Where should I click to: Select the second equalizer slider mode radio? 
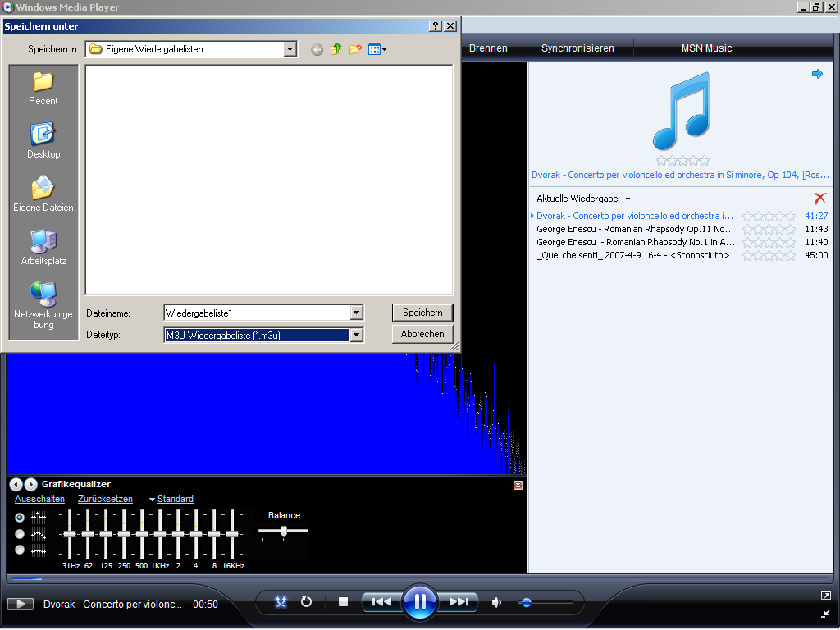point(20,534)
